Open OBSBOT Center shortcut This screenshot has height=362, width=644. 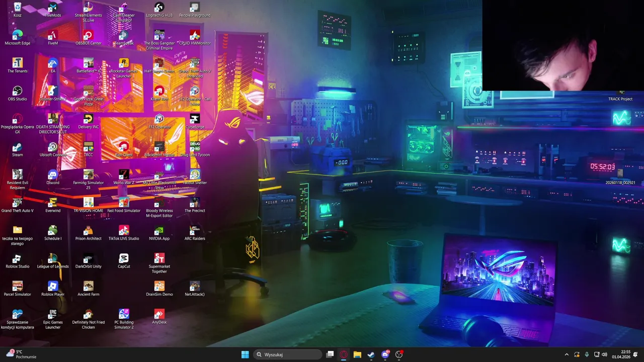(x=88, y=38)
